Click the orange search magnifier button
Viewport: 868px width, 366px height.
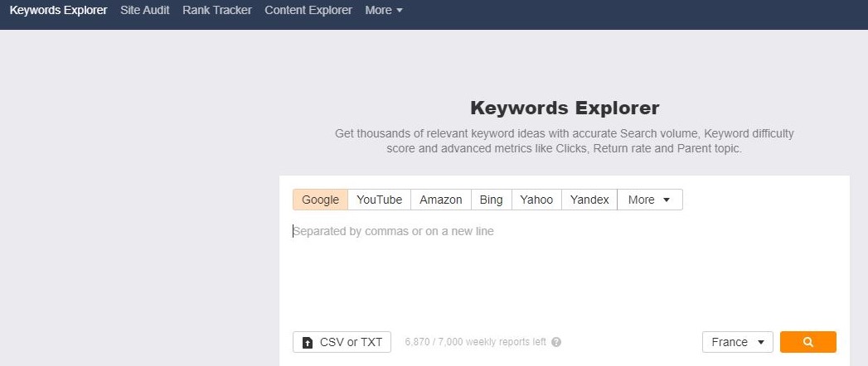tap(808, 342)
